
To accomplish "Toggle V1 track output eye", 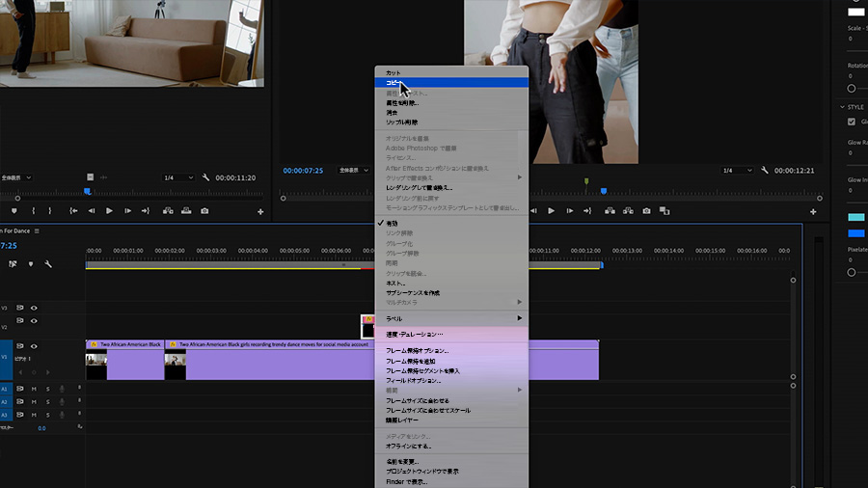I will click(34, 346).
